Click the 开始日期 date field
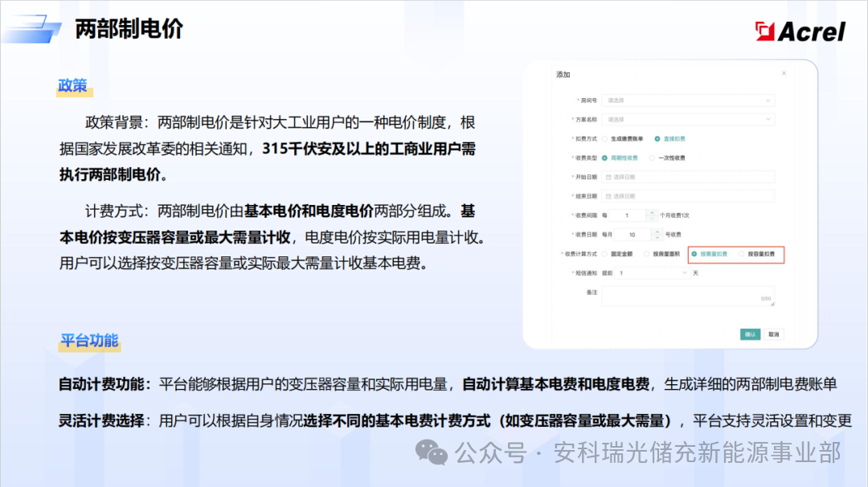 [688, 177]
